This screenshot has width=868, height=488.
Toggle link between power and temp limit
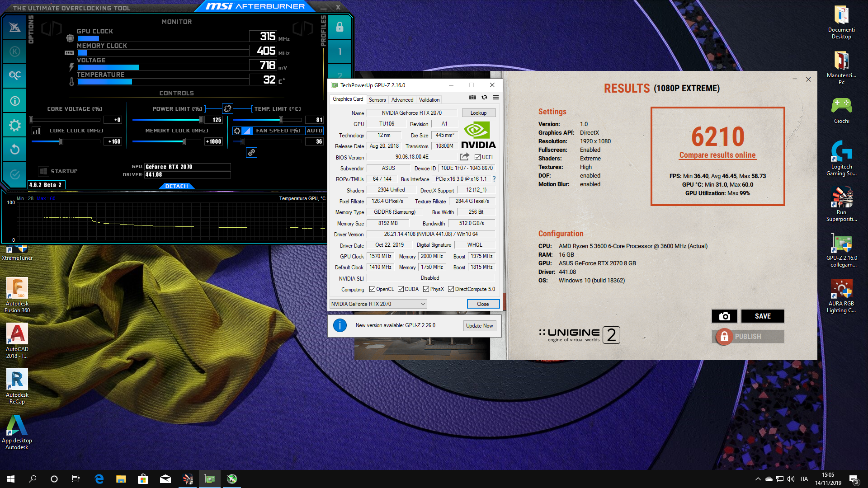(x=228, y=108)
